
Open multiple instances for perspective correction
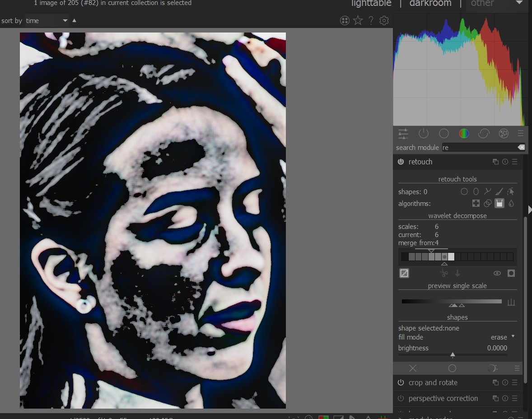click(496, 398)
